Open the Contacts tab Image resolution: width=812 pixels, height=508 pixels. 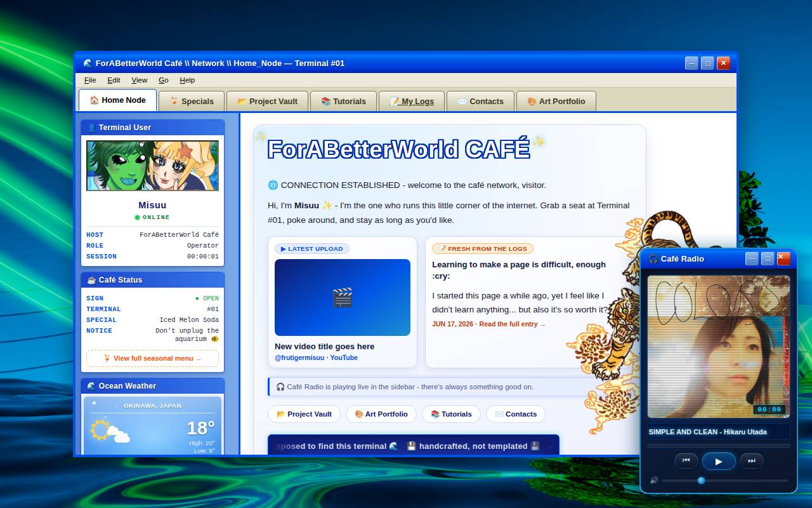tap(480, 102)
